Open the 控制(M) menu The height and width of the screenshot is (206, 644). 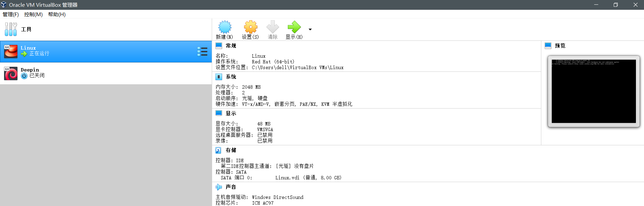pyautogui.click(x=33, y=14)
